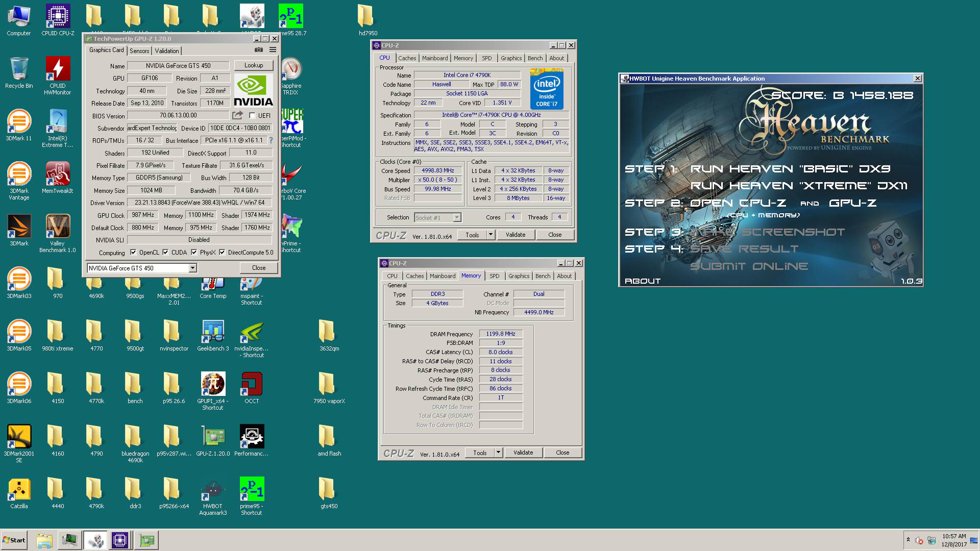Open the hd7950 folder
Screen dimensions: 980x551
(x=367, y=20)
